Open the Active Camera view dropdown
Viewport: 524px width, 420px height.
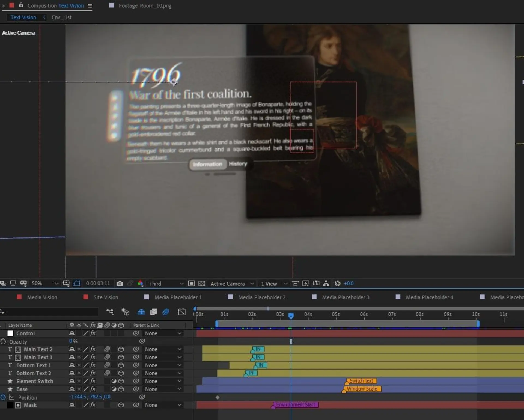[x=232, y=284]
